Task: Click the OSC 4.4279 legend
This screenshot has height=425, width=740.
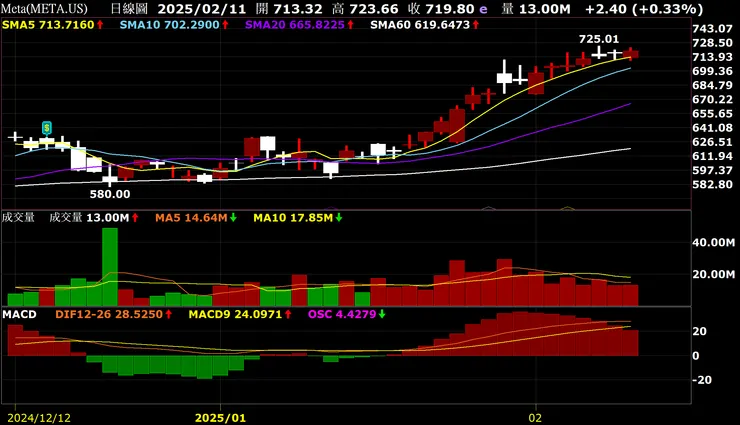Action: (347, 314)
